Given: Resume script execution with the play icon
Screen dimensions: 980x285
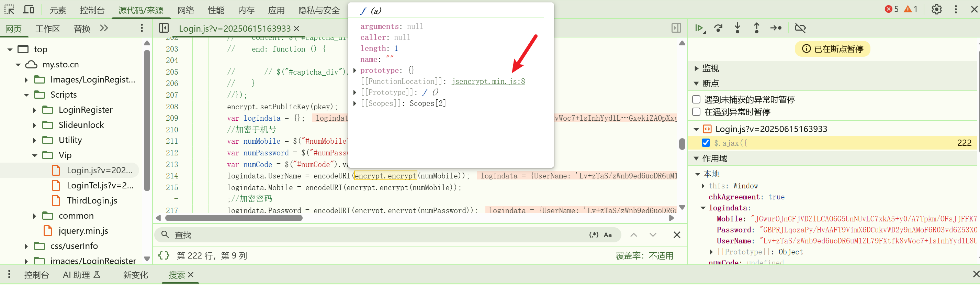Looking at the screenshot, I should 699,28.
